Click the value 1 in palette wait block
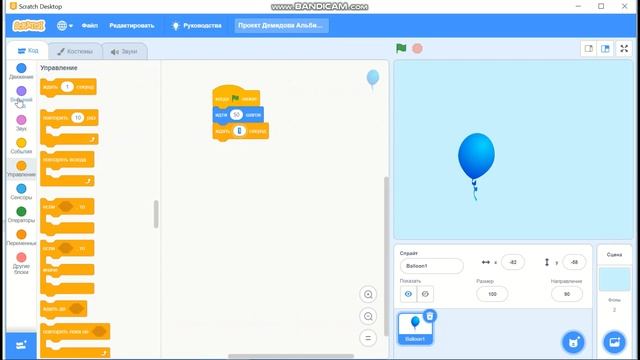The height and width of the screenshot is (360, 640). click(67, 87)
